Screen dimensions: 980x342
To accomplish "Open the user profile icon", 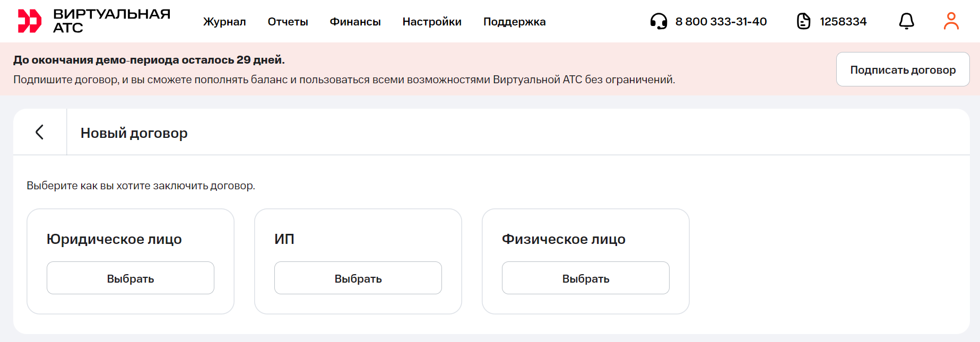I will [x=951, y=21].
